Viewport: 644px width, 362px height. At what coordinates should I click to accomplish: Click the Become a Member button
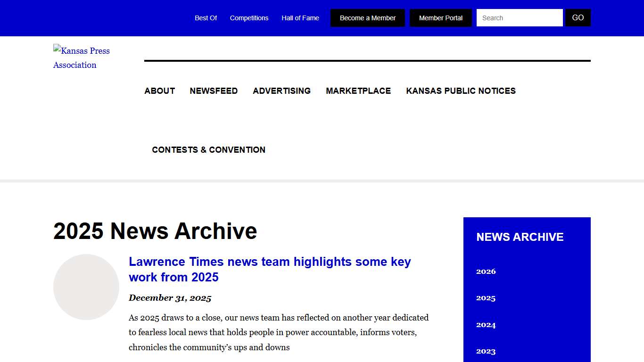367,17
